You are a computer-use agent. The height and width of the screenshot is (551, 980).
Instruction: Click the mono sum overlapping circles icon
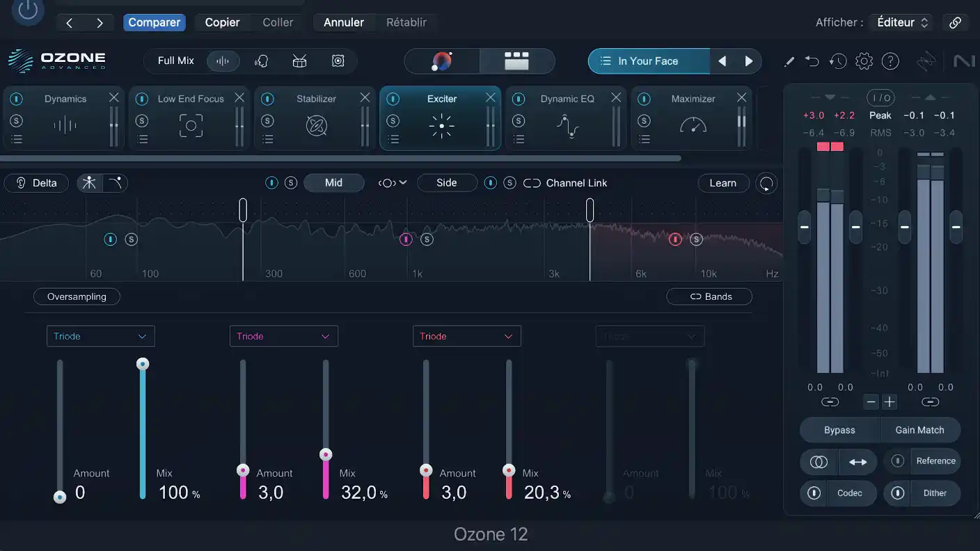point(819,462)
